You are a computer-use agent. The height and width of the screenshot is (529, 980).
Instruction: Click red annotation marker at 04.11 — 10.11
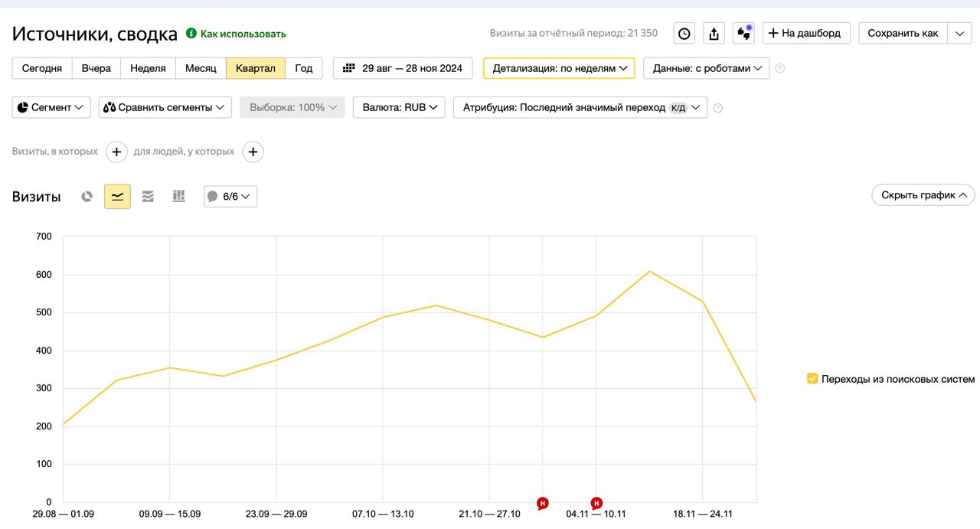click(596, 503)
